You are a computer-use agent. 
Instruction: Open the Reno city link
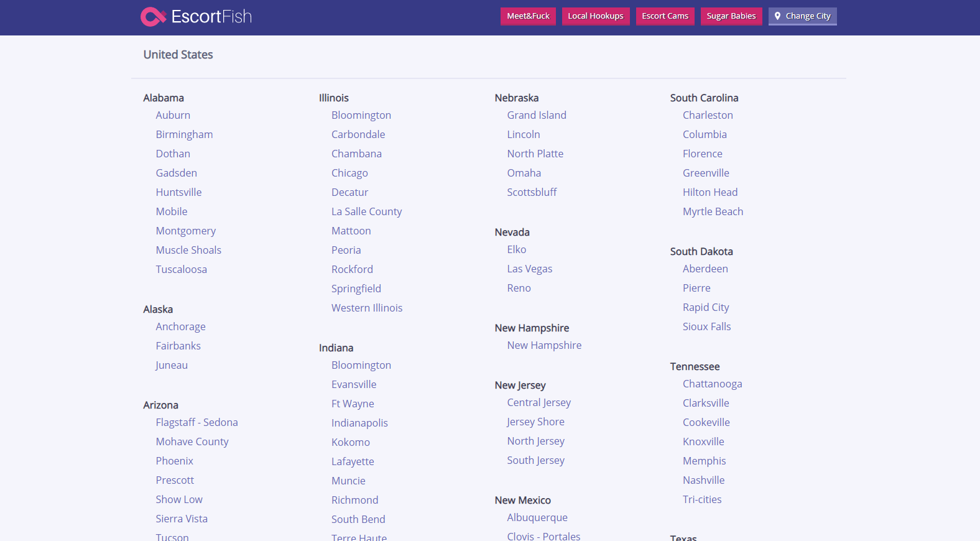point(519,288)
